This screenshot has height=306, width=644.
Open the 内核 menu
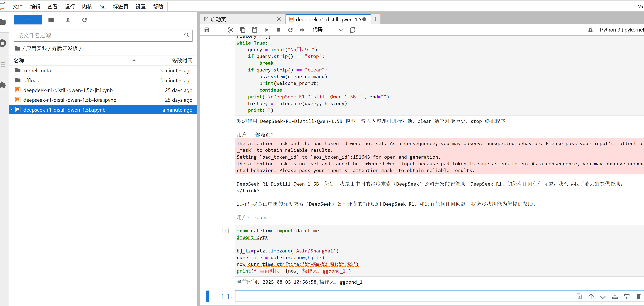pos(87,7)
